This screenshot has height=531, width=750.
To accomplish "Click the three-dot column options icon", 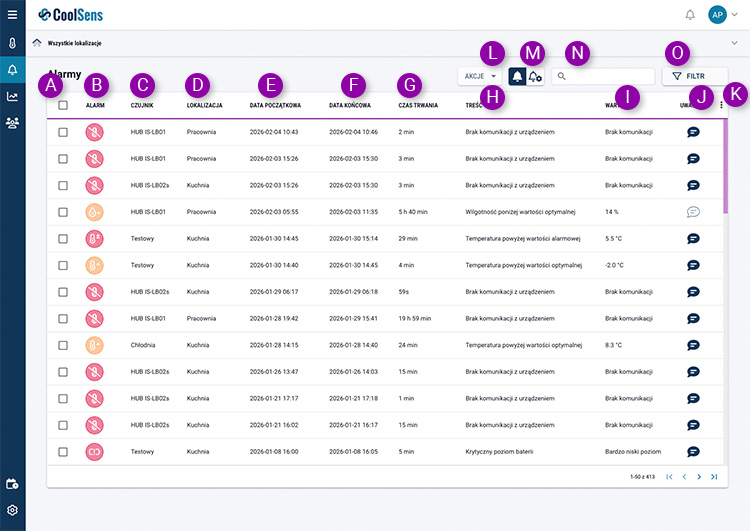I will pyautogui.click(x=722, y=105).
